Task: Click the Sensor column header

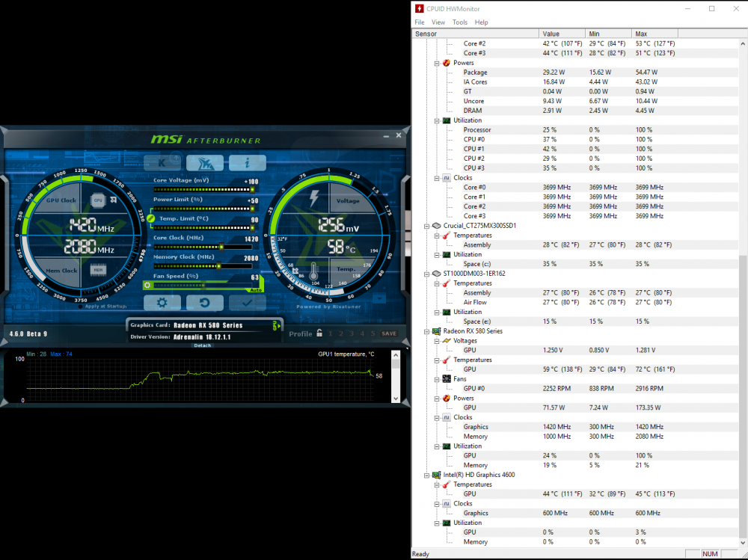Action: pyautogui.click(x=476, y=34)
